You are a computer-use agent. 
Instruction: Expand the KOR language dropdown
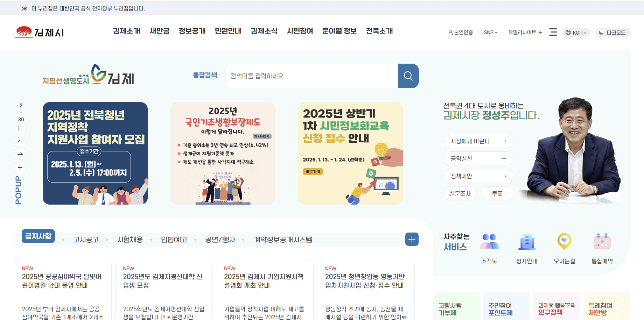pos(576,32)
